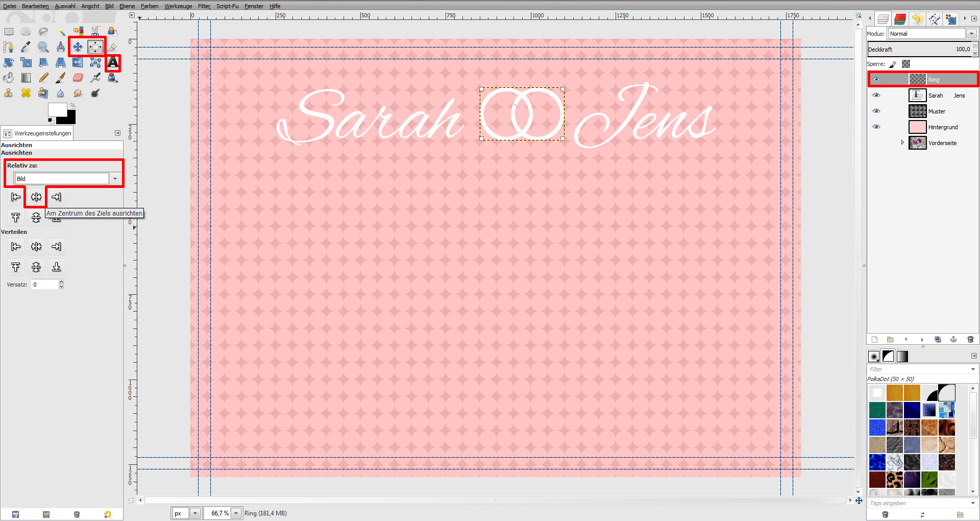Toggle visibility of the Muster layer

(x=877, y=111)
